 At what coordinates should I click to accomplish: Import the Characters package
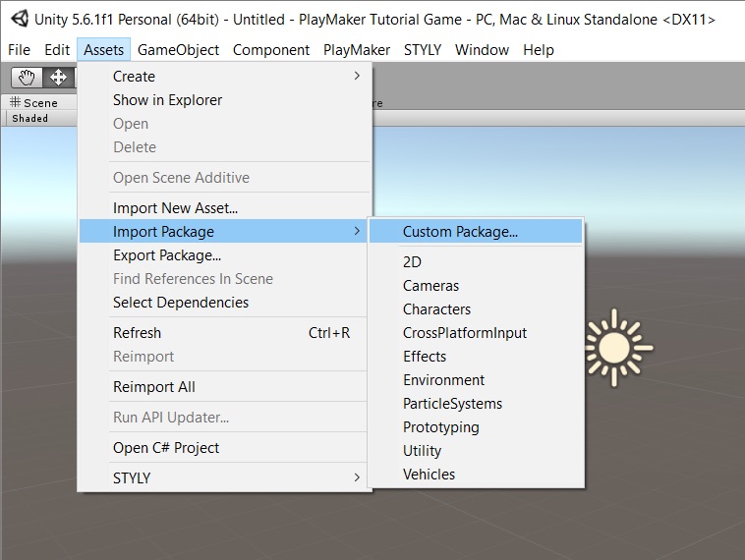(x=476, y=309)
